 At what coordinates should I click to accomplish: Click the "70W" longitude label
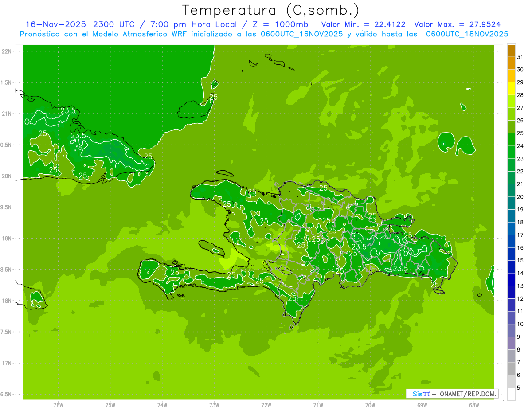point(370,405)
